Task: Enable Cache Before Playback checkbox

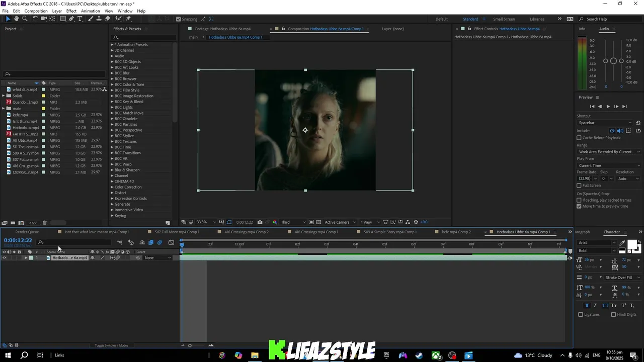Action: pyautogui.click(x=579, y=138)
